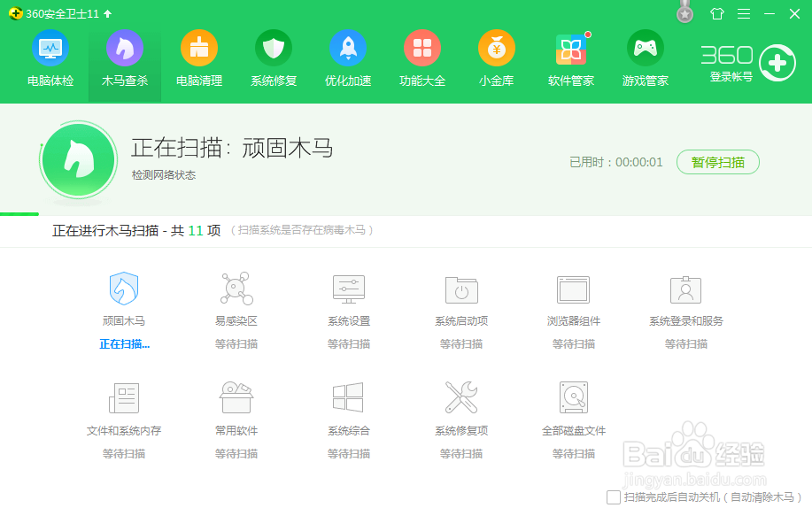Select the 系统设置 scan item icon
This screenshot has height=508, width=812.
click(x=349, y=289)
